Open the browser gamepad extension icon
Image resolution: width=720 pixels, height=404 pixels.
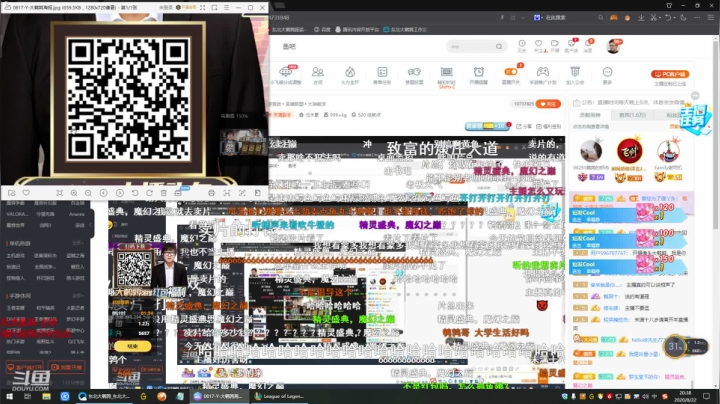613,17
